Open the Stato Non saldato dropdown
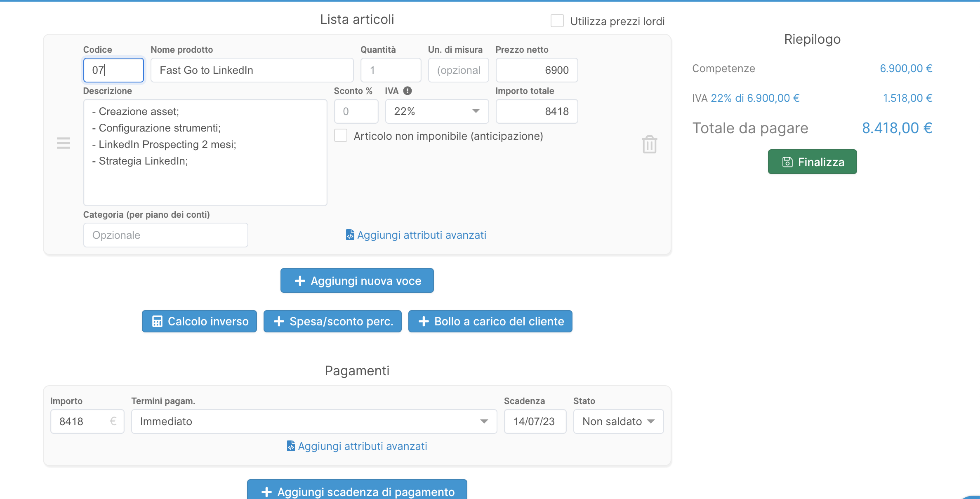Viewport: 980px width, 499px height. point(618,421)
